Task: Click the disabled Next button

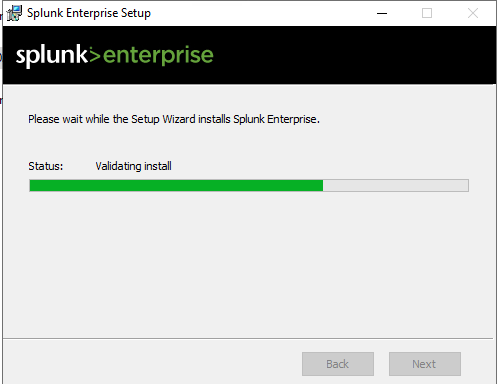Action: tap(425, 364)
